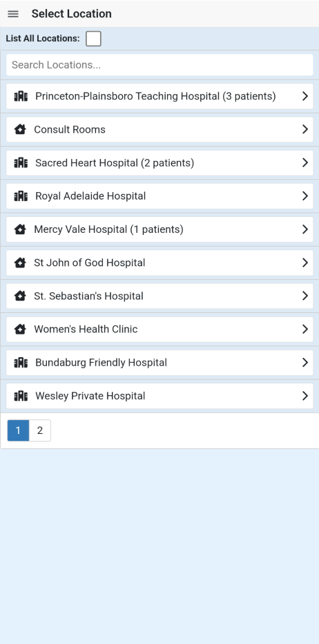Click hospital building icon beside Princeton-Plainsboro
Viewport: 319px width, 644px height.
point(21,96)
